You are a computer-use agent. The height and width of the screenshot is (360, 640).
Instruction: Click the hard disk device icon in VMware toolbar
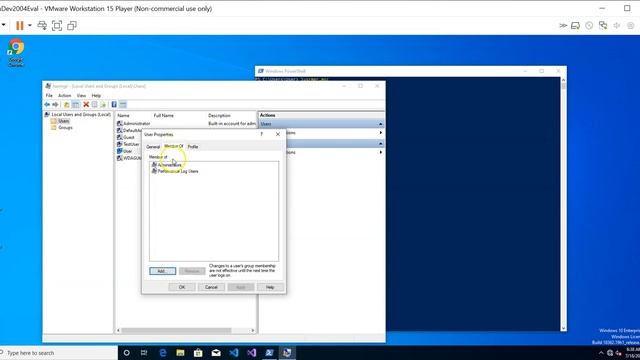(x=575, y=25)
